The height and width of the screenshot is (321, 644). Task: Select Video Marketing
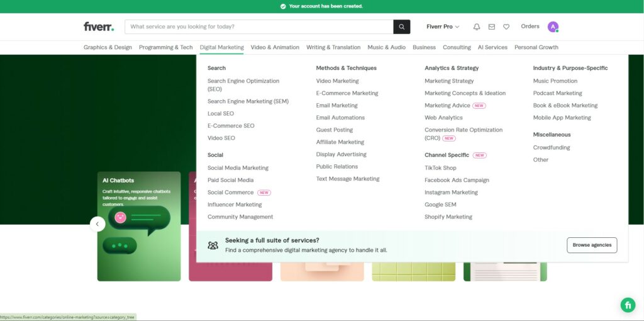click(x=337, y=81)
